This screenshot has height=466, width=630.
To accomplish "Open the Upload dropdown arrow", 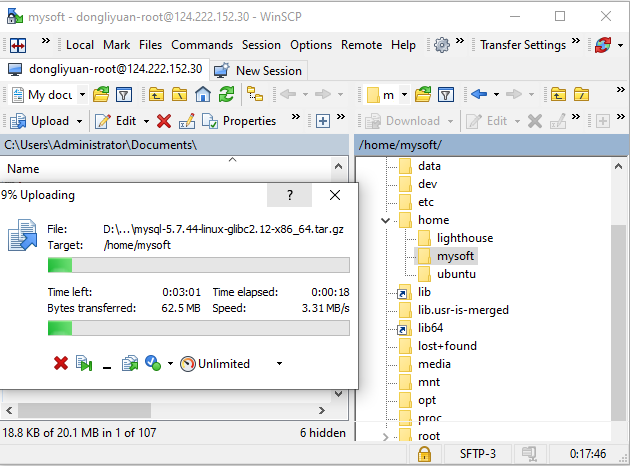I will tap(80, 121).
